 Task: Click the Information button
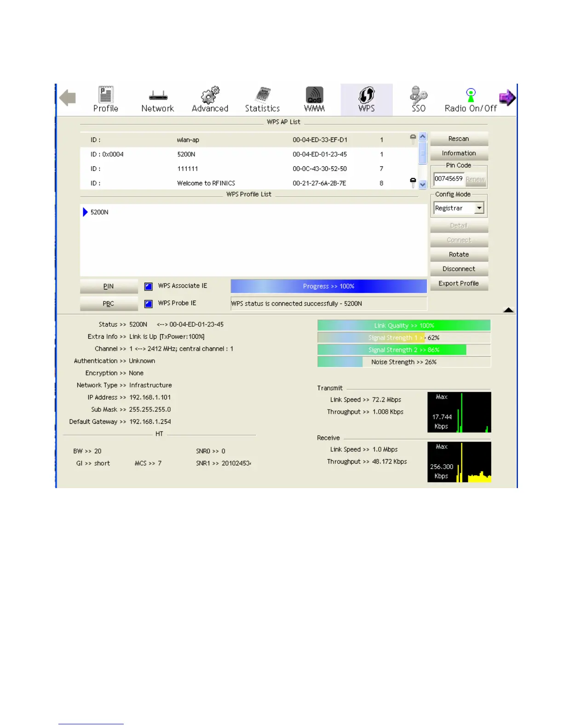(x=459, y=153)
